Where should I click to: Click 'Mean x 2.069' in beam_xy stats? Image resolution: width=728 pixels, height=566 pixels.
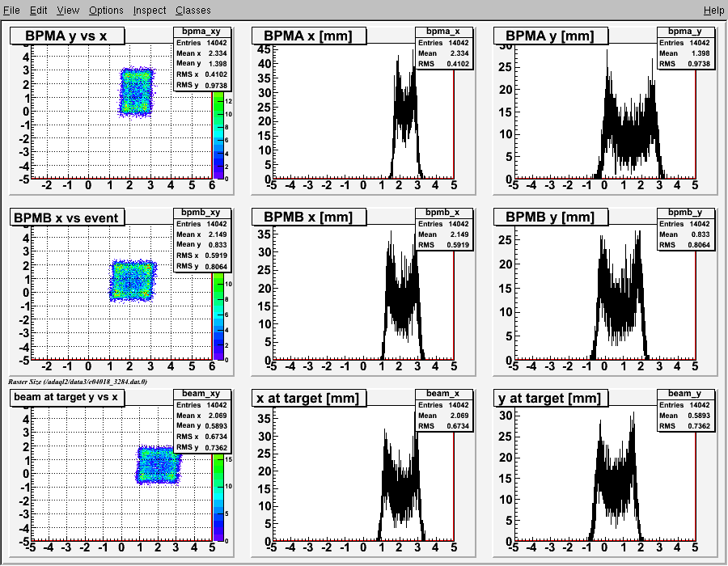click(201, 416)
